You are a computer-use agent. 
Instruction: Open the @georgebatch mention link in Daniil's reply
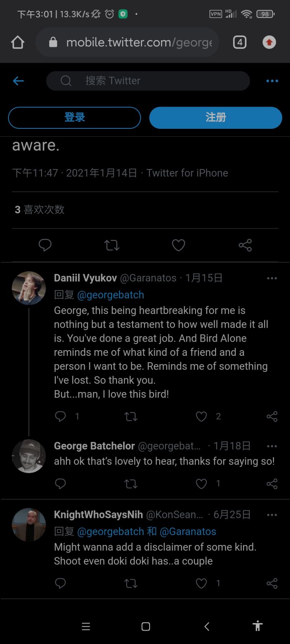click(x=110, y=295)
